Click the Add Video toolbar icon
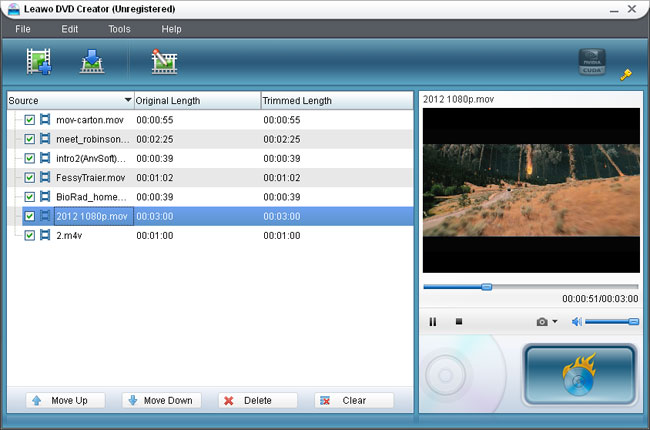This screenshot has height=430, width=650. [x=39, y=61]
